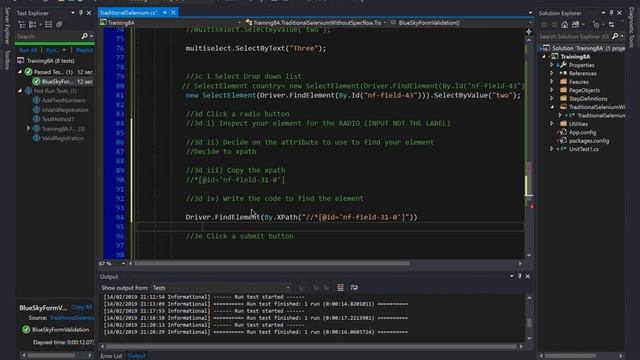
Task: Click the Solution Explorer switch views icon
Action: click(x=576, y=25)
